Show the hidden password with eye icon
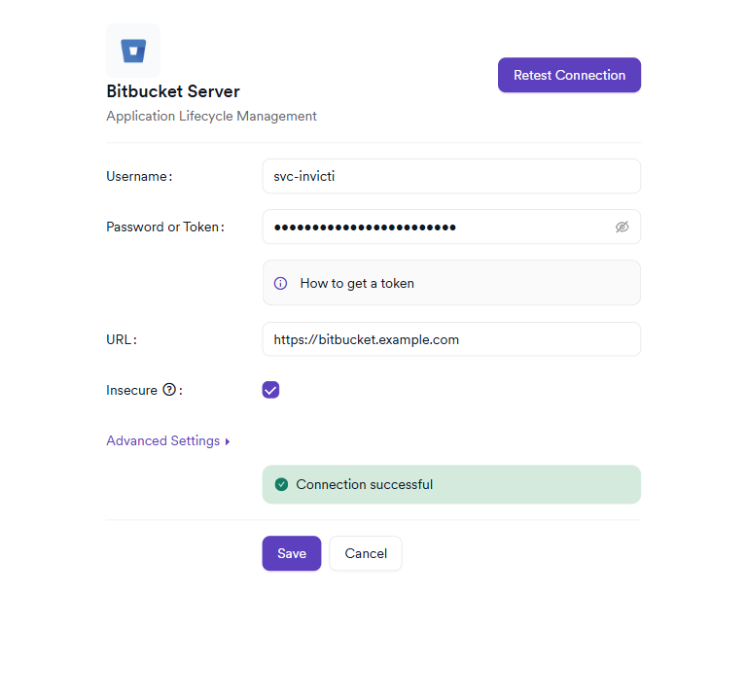Viewport: 747px width, 700px height. point(622,227)
